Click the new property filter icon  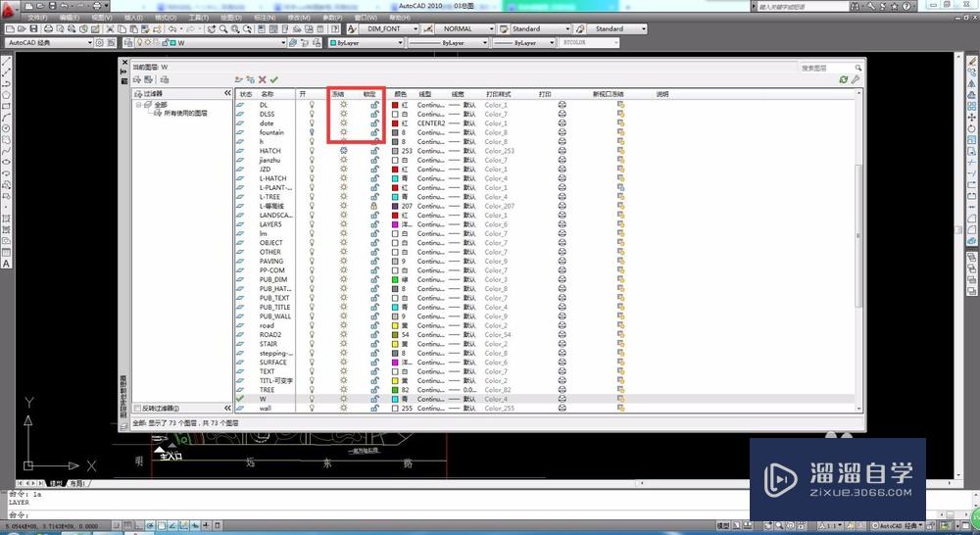[x=137, y=79]
